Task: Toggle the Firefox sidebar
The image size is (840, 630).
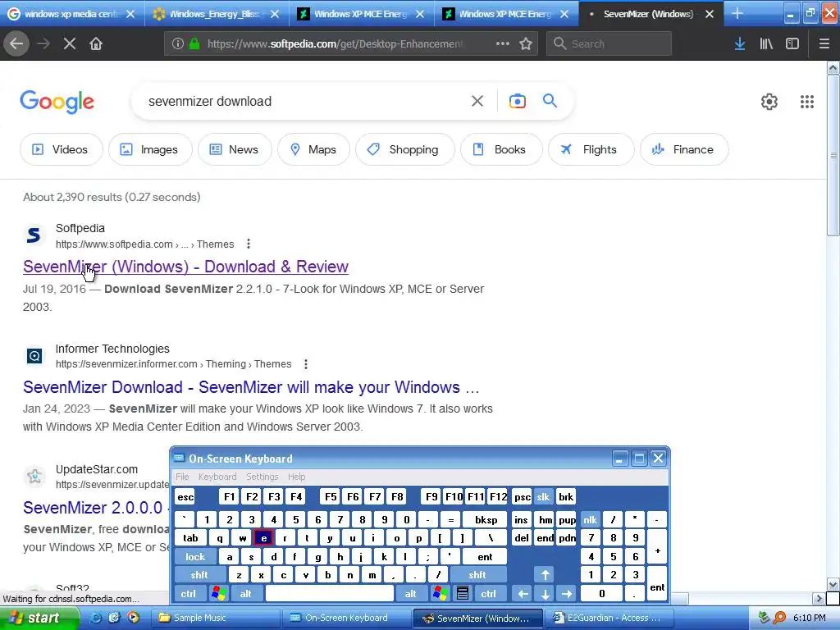Action: click(x=792, y=43)
